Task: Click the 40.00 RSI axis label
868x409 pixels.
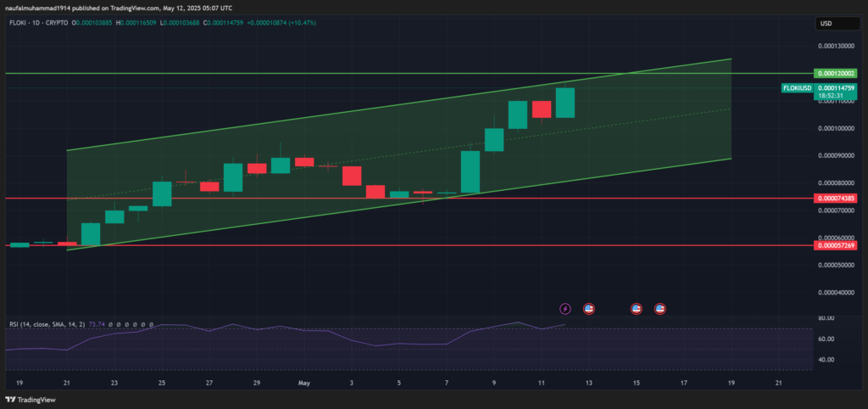Action: pos(826,360)
